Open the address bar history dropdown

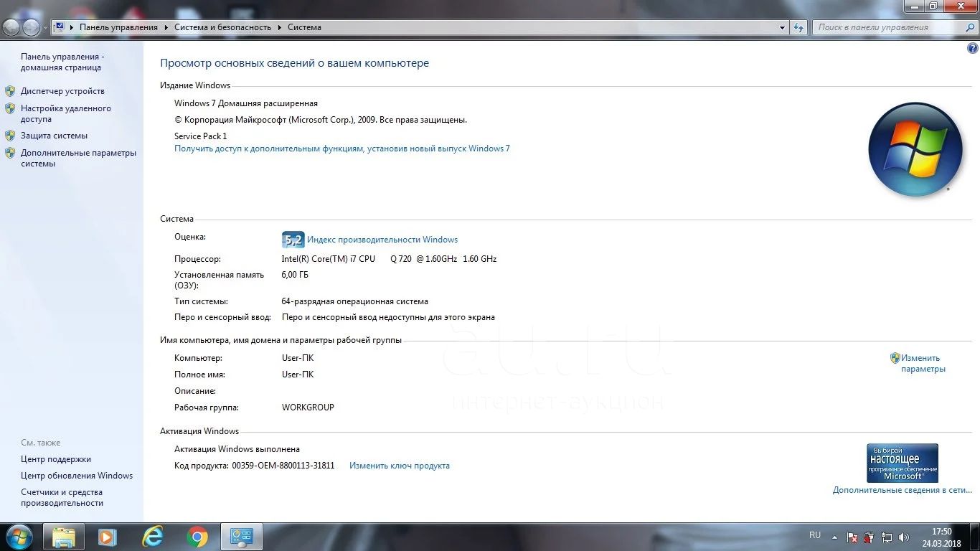coord(782,27)
